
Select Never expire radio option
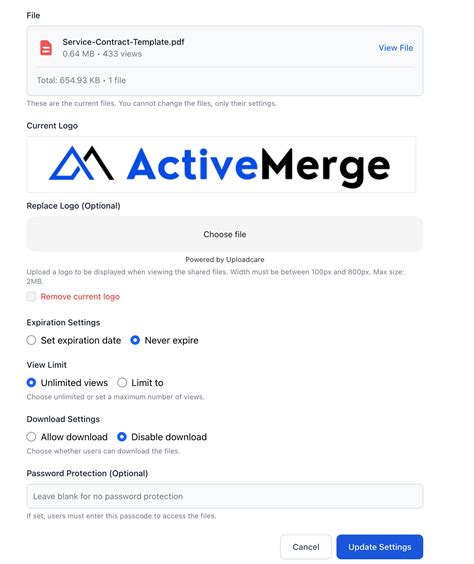coord(135,340)
